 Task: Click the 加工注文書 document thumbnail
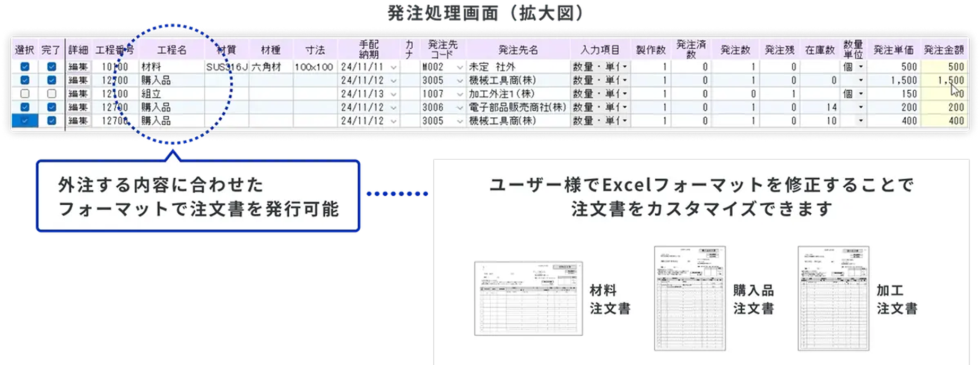834,298
